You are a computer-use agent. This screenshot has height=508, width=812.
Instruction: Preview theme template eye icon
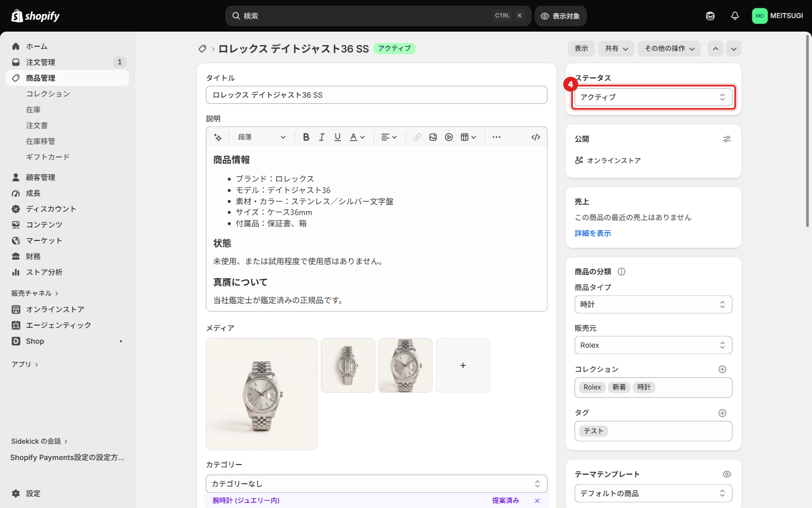(x=727, y=474)
